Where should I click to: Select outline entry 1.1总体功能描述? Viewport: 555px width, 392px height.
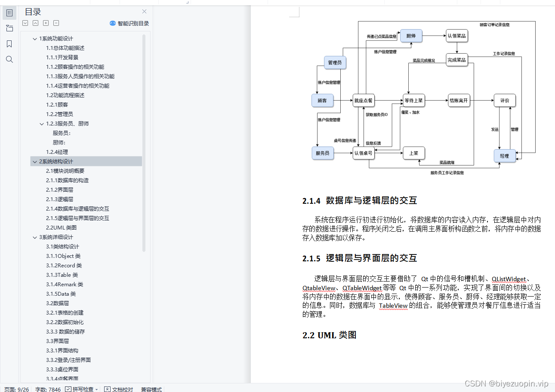65,48
